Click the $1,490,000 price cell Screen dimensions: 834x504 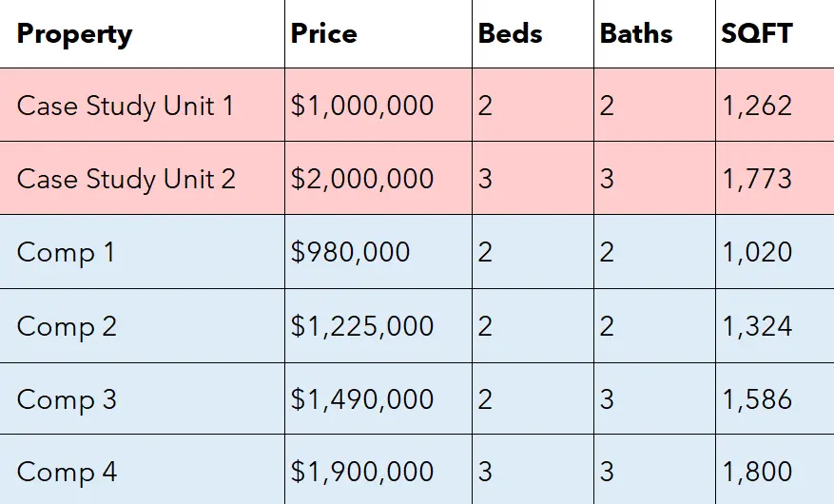coord(362,399)
